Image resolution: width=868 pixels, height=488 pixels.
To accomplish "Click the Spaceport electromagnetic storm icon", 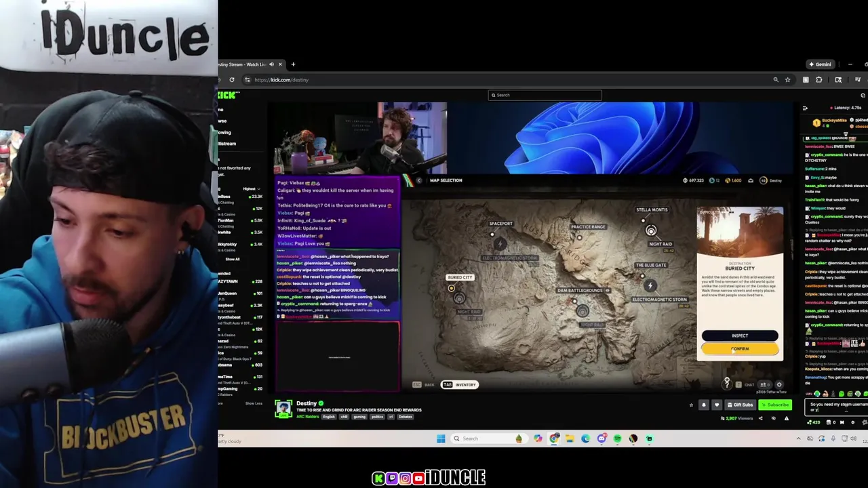I will click(500, 245).
